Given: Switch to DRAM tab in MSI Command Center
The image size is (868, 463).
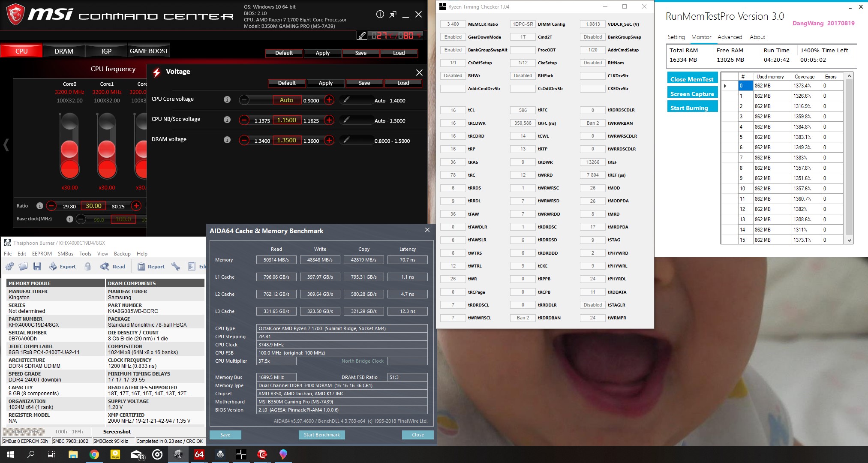Looking at the screenshot, I should coord(64,51).
